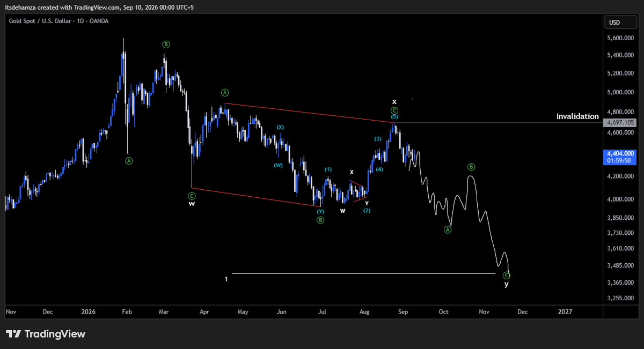Select the cyan (1) wave label
This screenshot has height=349, width=644.
(x=328, y=169)
